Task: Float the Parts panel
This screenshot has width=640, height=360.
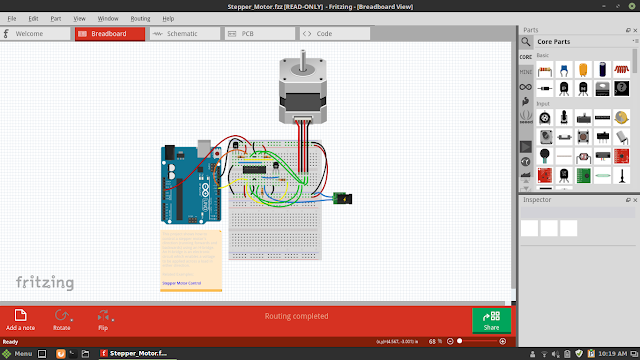Action: click(628, 30)
